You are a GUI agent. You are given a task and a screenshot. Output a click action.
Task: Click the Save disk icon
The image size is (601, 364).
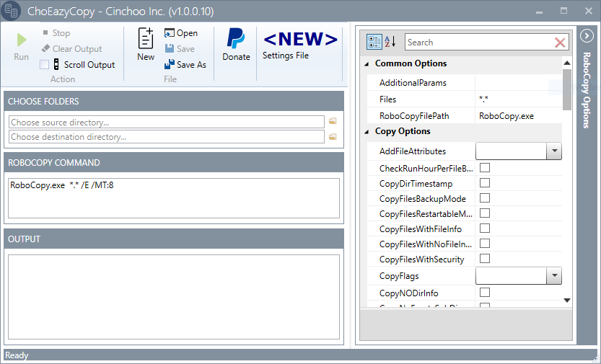[x=169, y=48]
